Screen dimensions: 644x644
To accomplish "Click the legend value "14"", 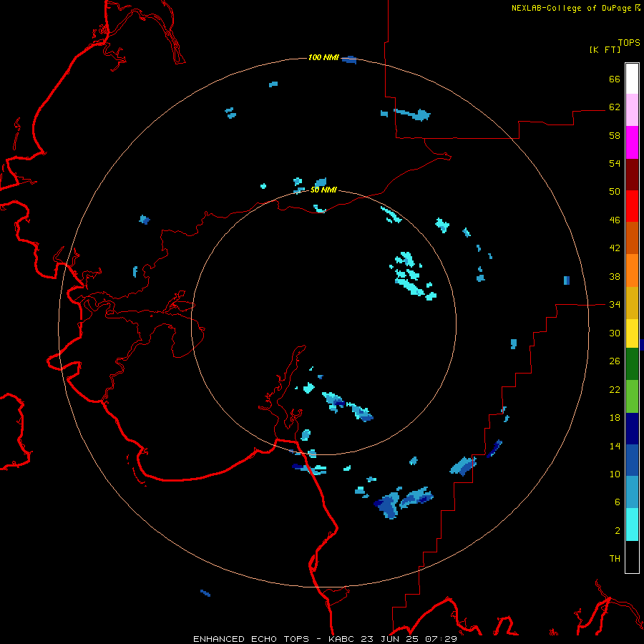I will point(615,446).
